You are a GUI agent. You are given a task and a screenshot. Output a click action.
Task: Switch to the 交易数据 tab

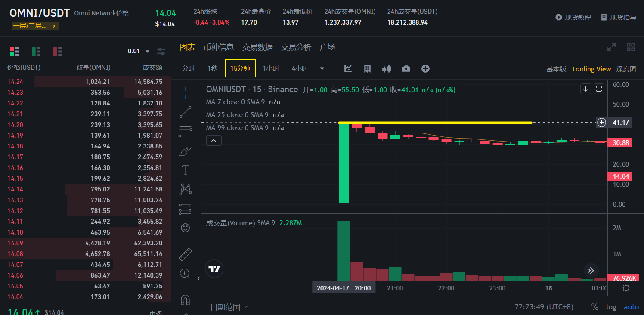coord(257,47)
